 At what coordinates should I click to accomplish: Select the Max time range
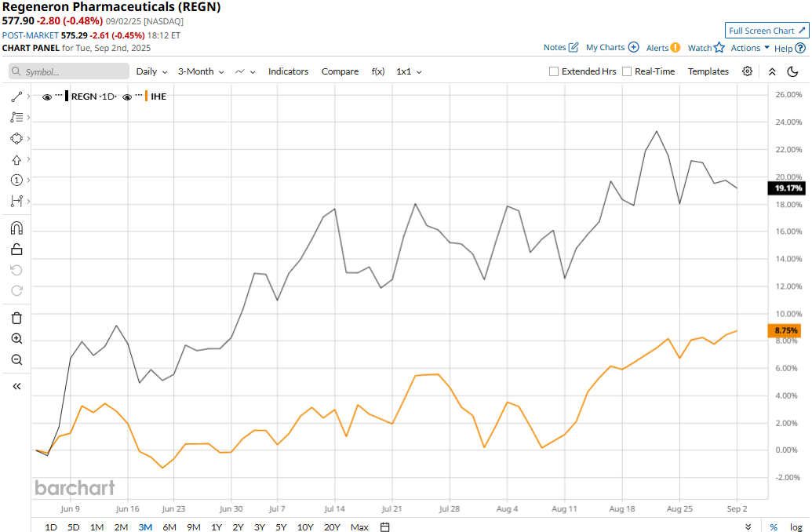359,527
